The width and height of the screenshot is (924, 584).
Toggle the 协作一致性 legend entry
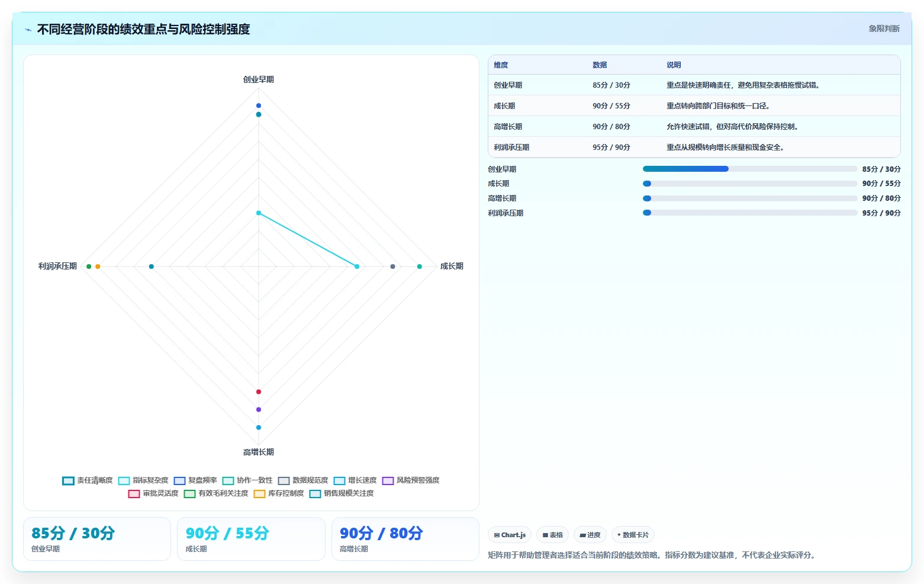pyautogui.click(x=247, y=480)
